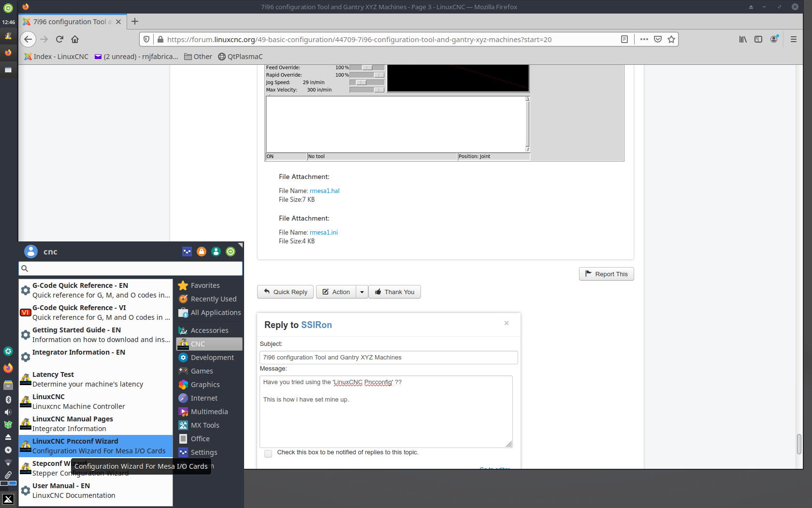Launch G-Code Quick Reference - VI

coord(96,313)
